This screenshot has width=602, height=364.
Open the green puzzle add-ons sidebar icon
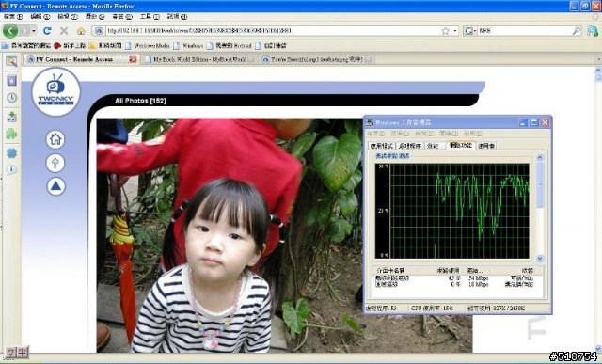(x=11, y=134)
